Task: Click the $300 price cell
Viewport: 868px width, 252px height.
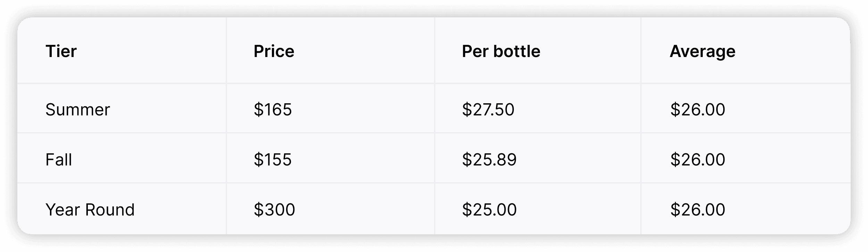Action: [x=274, y=210]
